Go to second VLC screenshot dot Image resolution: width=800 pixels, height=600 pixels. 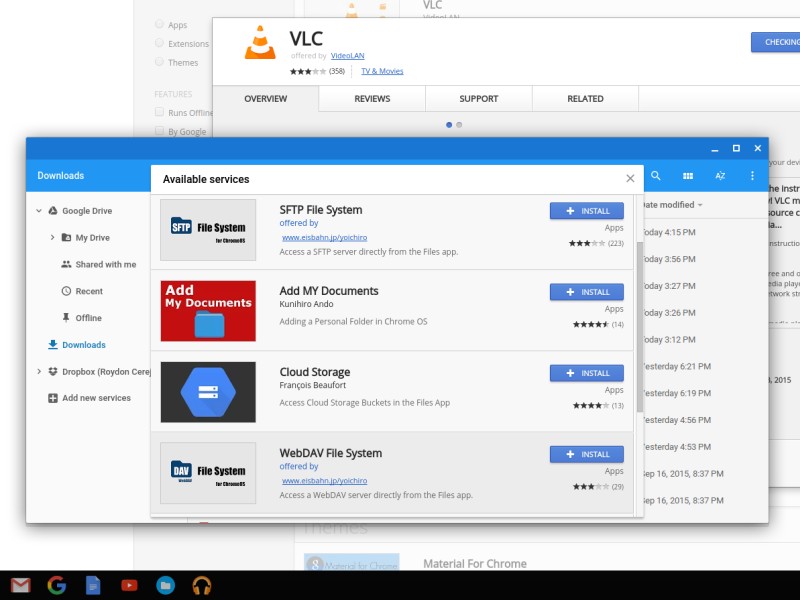pos(459,124)
